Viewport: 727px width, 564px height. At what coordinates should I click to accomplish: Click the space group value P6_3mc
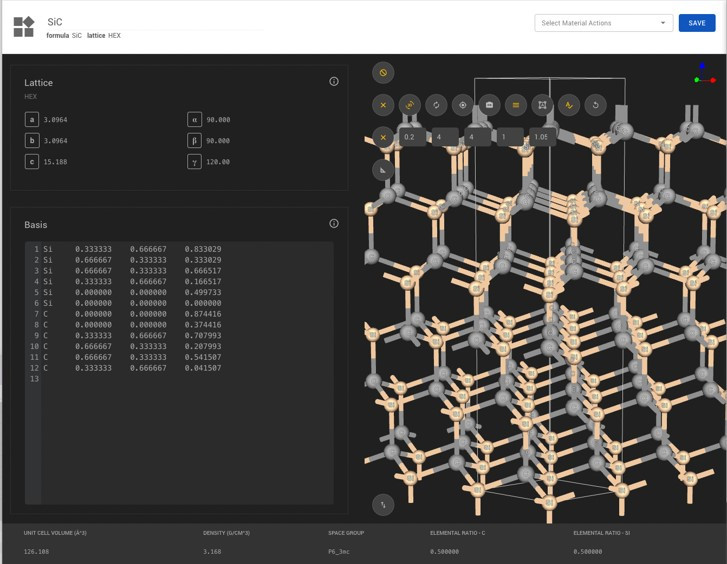pos(339,551)
